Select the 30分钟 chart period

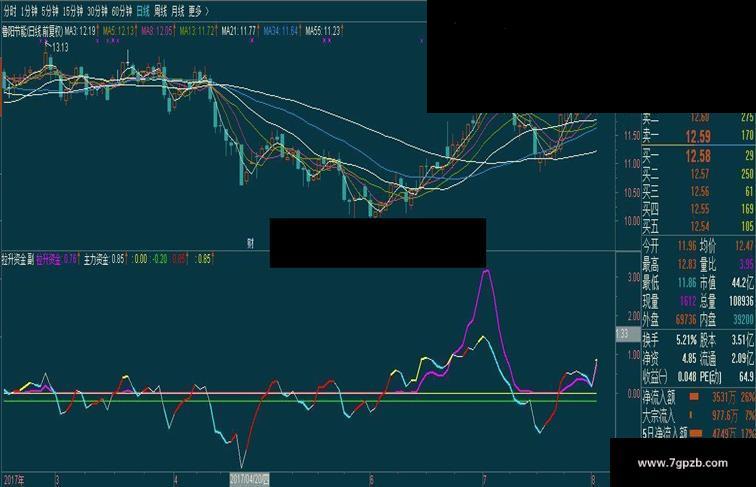[x=97, y=11]
